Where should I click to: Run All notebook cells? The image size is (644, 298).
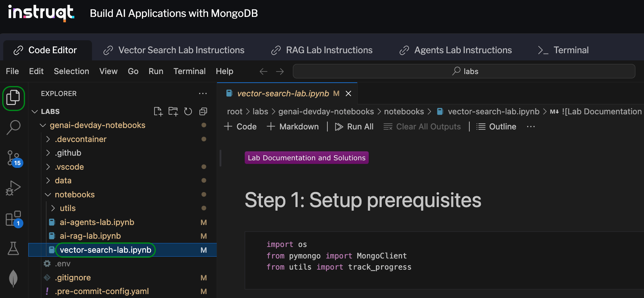coord(354,127)
